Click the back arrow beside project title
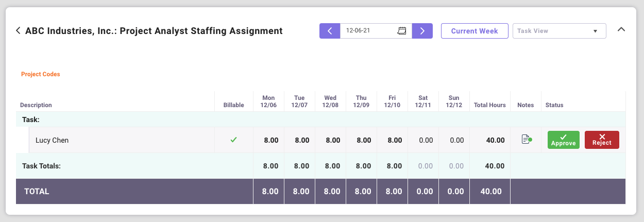This screenshot has height=222, width=644. [x=19, y=31]
